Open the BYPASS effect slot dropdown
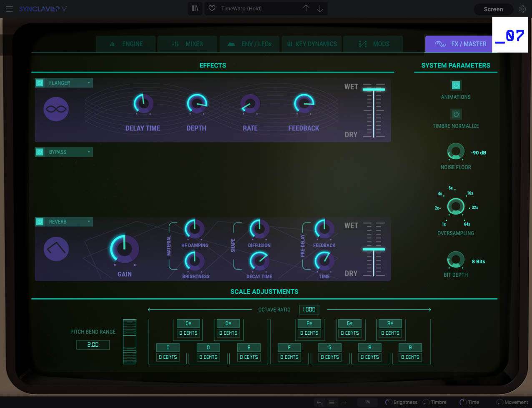Image resolution: width=532 pixels, height=408 pixels. pos(88,152)
